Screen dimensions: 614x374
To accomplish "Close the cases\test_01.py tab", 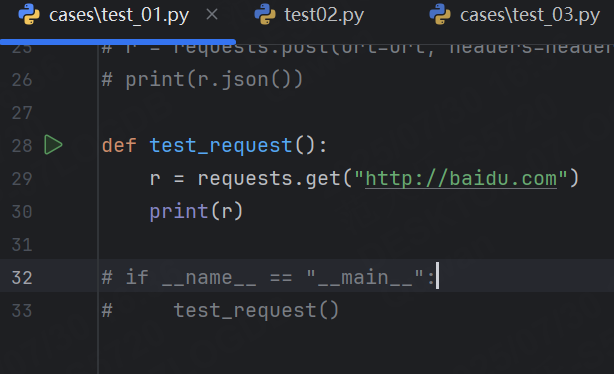I will tap(212, 15).
